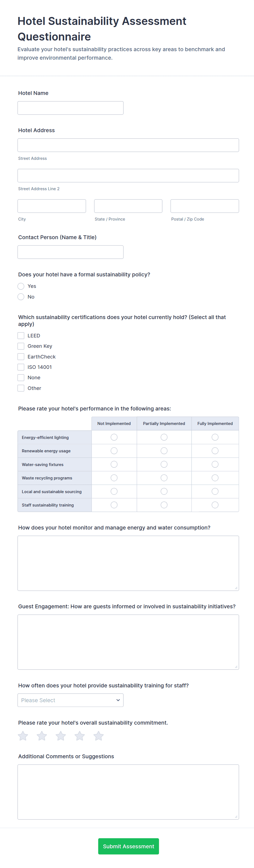Check the 'Other' certification option
The height and width of the screenshot is (868, 254).
pyautogui.click(x=21, y=388)
